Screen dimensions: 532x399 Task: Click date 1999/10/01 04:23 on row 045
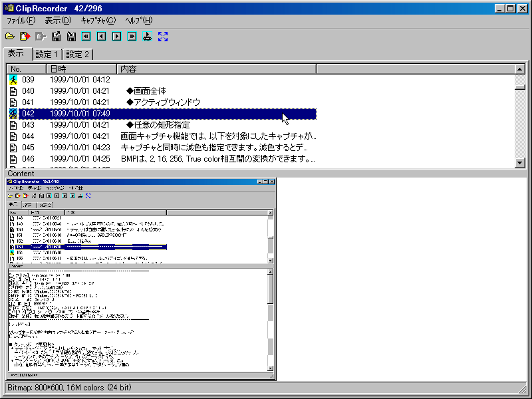click(x=80, y=148)
